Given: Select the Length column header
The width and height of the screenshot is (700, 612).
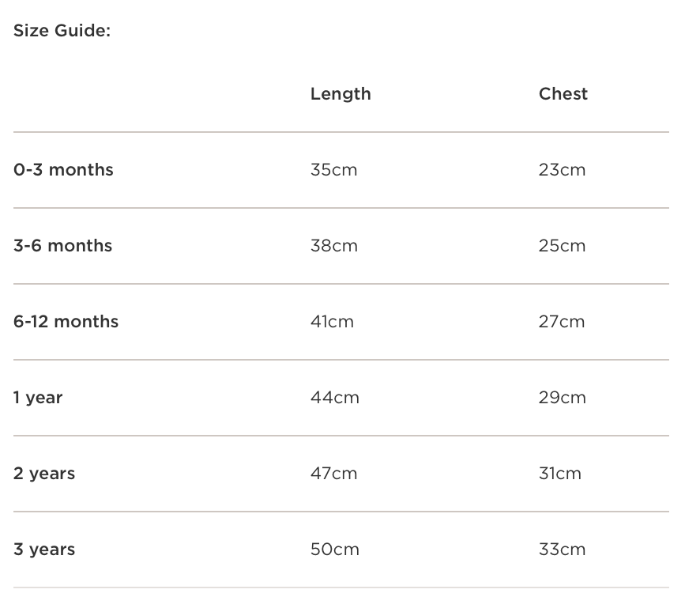Looking at the screenshot, I should point(341,94).
